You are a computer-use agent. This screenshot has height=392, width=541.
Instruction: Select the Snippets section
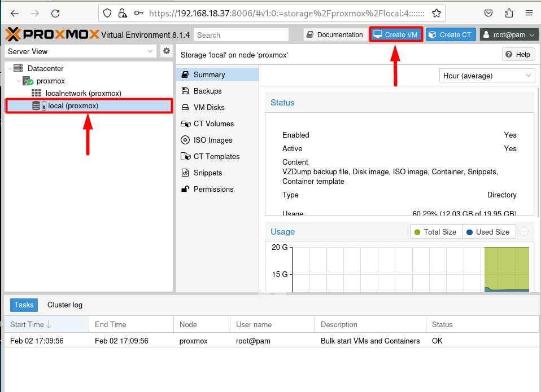pos(217,173)
